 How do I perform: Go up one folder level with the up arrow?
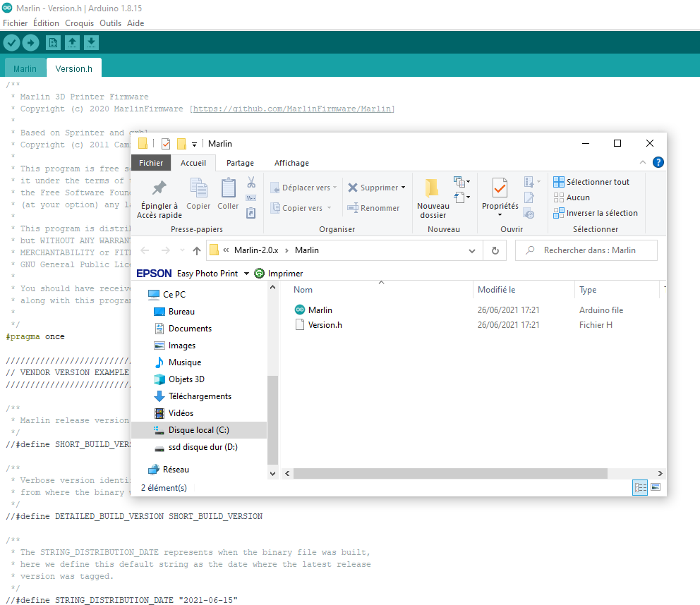pos(197,250)
